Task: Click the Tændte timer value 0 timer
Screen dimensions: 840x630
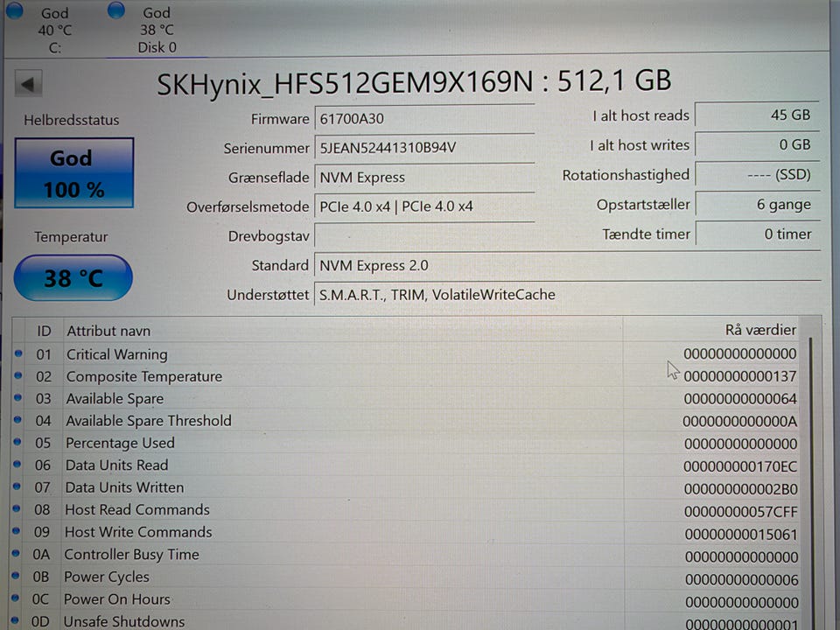Action: pyautogui.click(x=758, y=234)
